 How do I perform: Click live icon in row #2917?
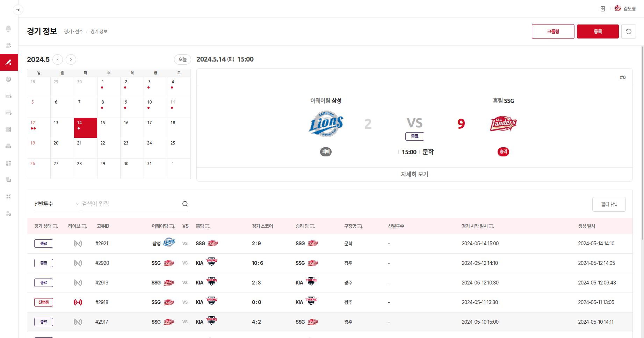78,322
